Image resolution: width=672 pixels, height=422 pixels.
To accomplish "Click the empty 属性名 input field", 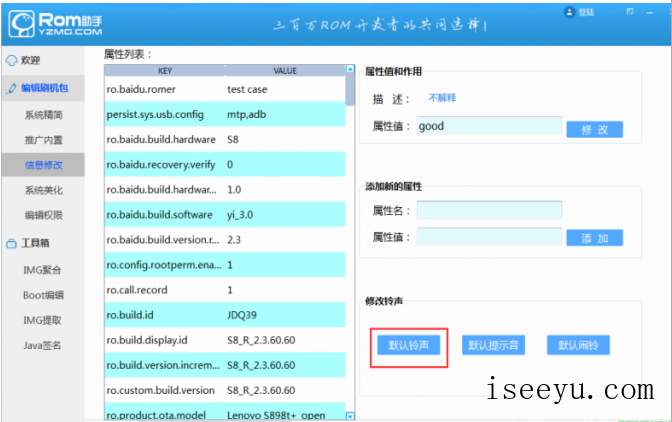I will click(x=489, y=210).
